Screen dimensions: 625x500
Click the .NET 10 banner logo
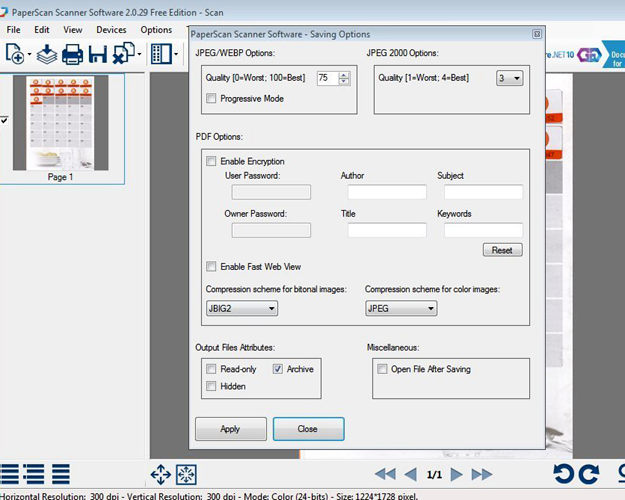coord(573,55)
